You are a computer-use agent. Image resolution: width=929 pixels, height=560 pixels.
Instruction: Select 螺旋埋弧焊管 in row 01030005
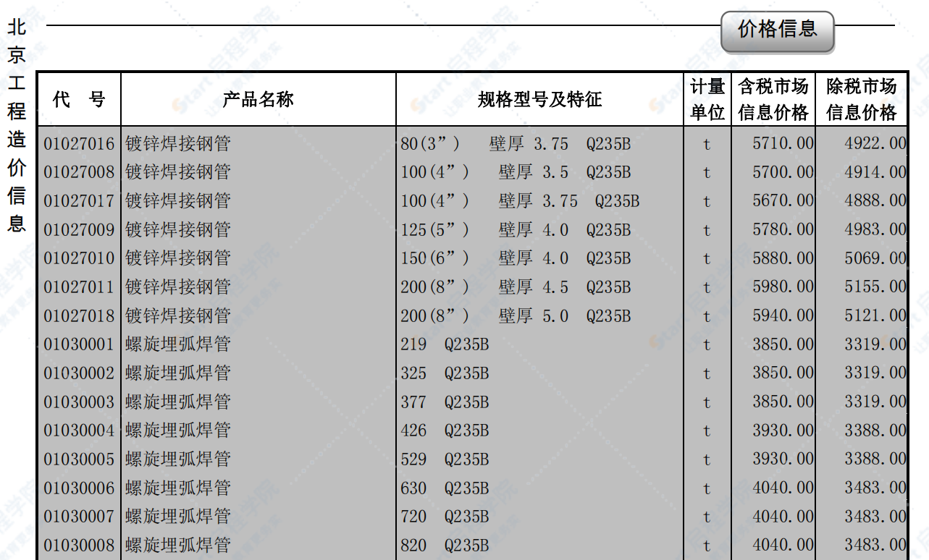tap(178, 459)
